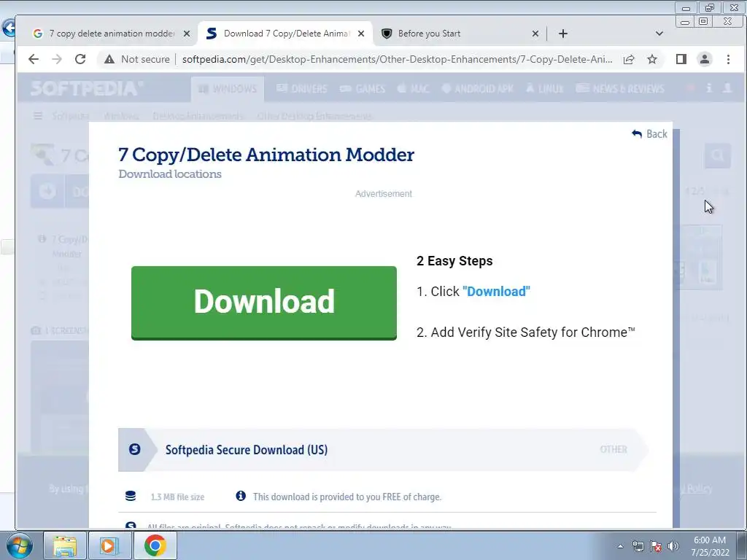Expand the tab search dropdown

(x=659, y=34)
